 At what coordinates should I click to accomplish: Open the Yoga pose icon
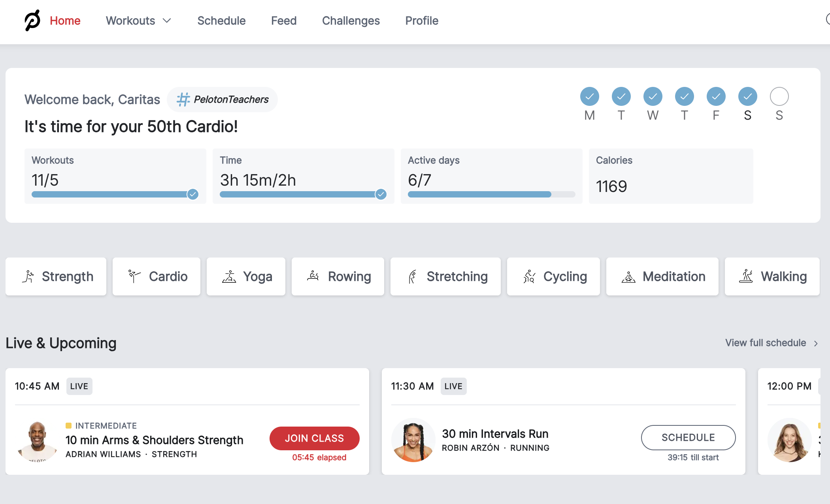(229, 276)
